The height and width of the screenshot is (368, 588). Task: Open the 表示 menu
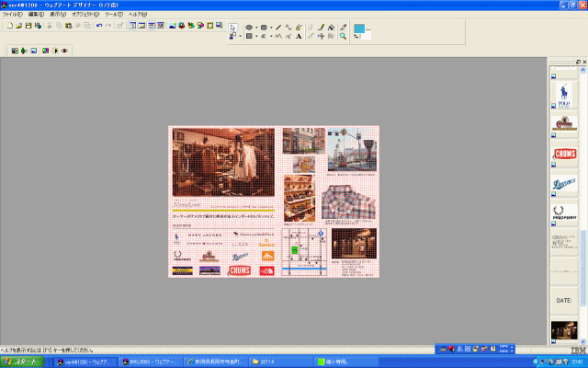[x=58, y=15]
